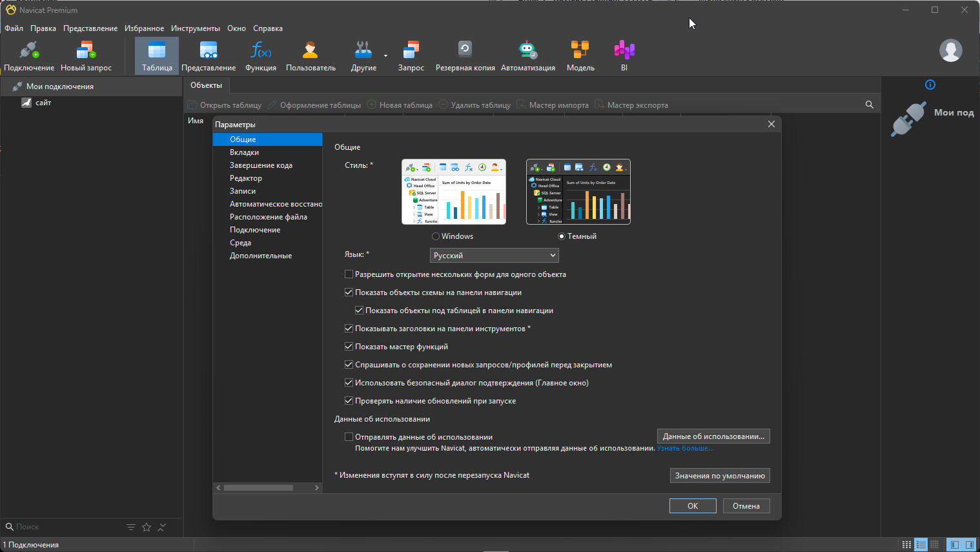Image resolution: width=980 pixels, height=552 pixels.
Task: Click the user profile avatar icon
Action: tap(950, 50)
